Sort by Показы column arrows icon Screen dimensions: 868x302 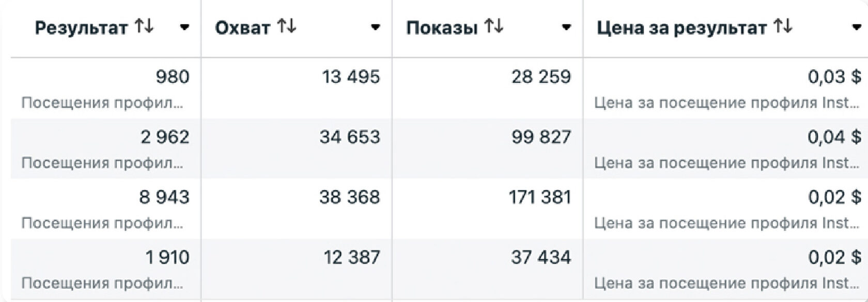[493, 26]
